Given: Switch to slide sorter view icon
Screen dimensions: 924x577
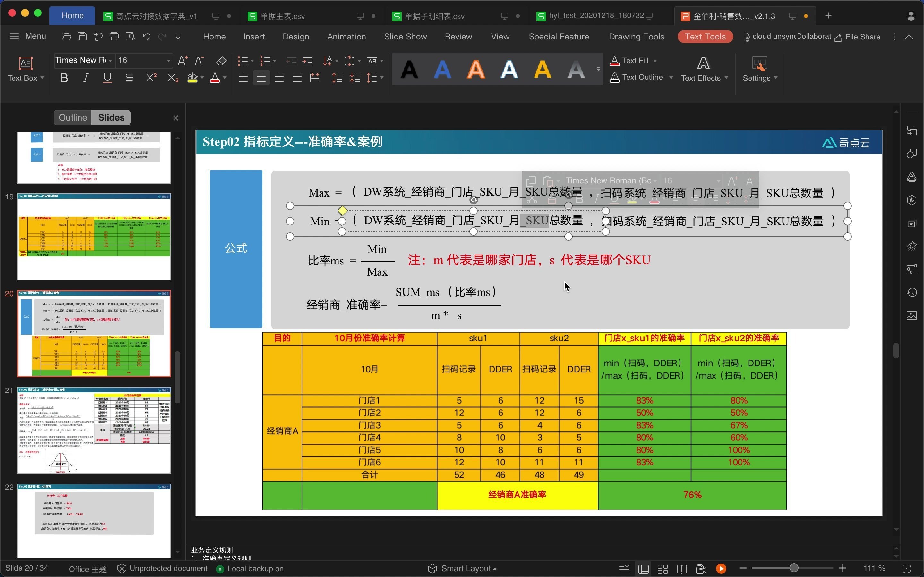Looking at the screenshot, I should (663, 568).
